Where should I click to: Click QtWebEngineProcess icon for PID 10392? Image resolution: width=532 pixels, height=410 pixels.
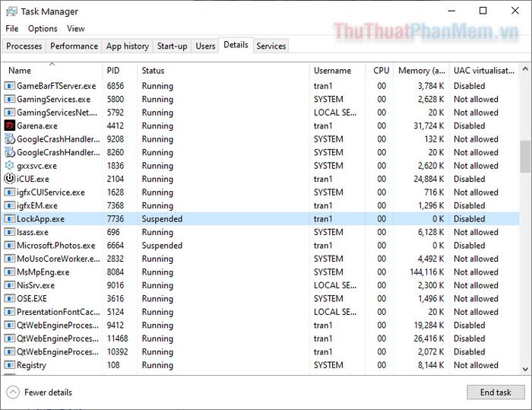[x=9, y=351]
